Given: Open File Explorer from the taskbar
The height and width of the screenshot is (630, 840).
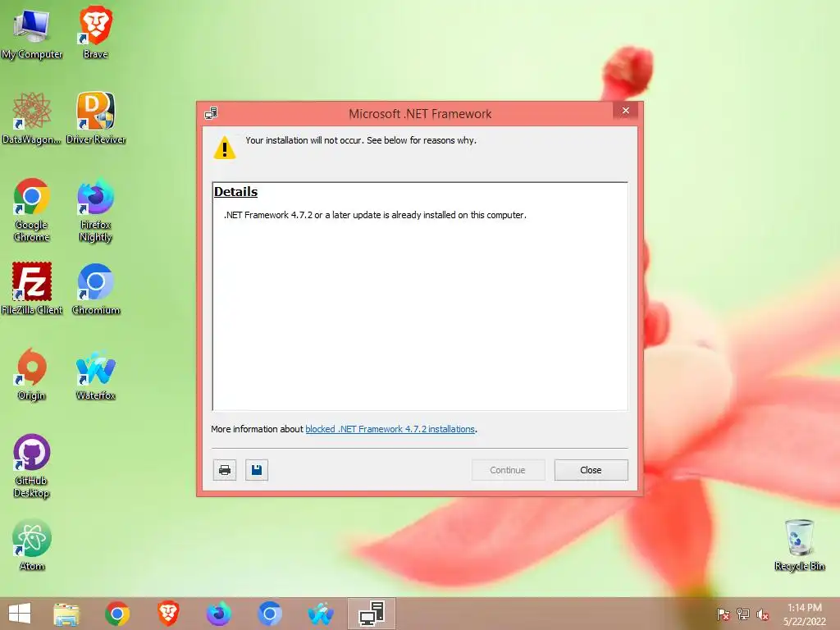Looking at the screenshot, I should click(x=66, y=614).
